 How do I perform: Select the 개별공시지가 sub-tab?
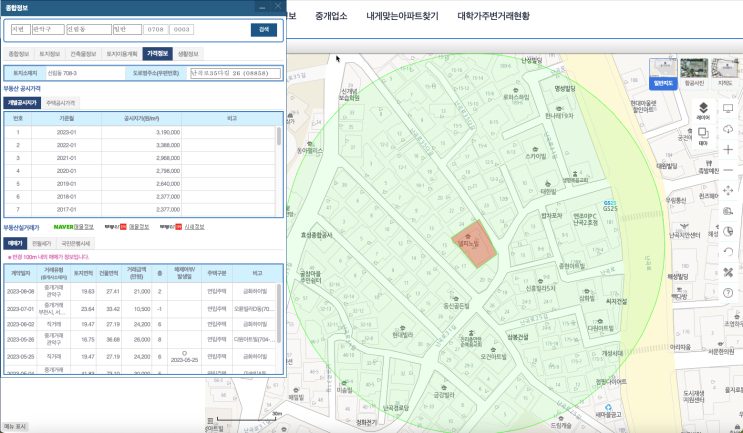pos(22,103)
